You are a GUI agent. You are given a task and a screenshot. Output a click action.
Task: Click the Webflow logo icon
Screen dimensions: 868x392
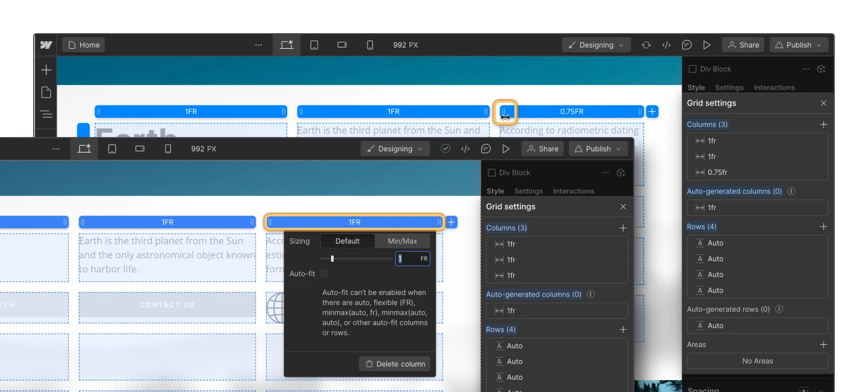[x=46, y=45]
